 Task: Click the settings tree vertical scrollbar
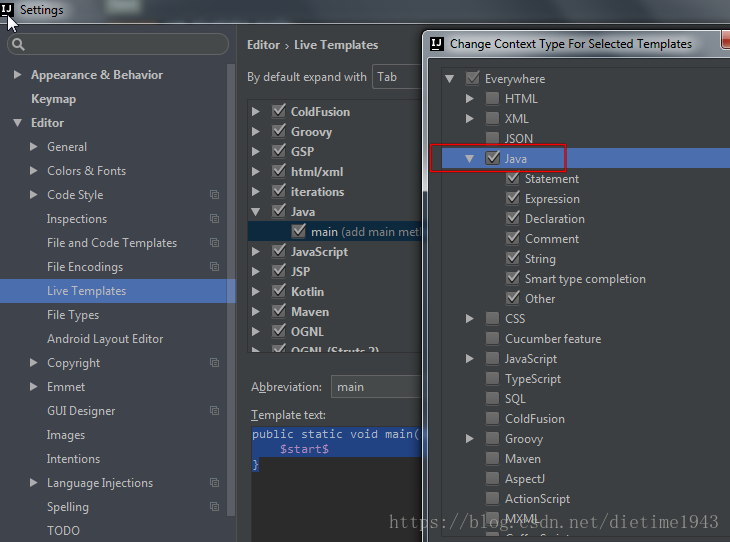click(x=231, y=289)
